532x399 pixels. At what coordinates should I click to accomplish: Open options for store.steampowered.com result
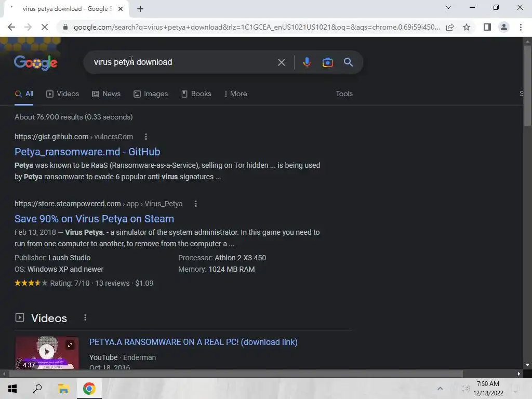point(196,204)
